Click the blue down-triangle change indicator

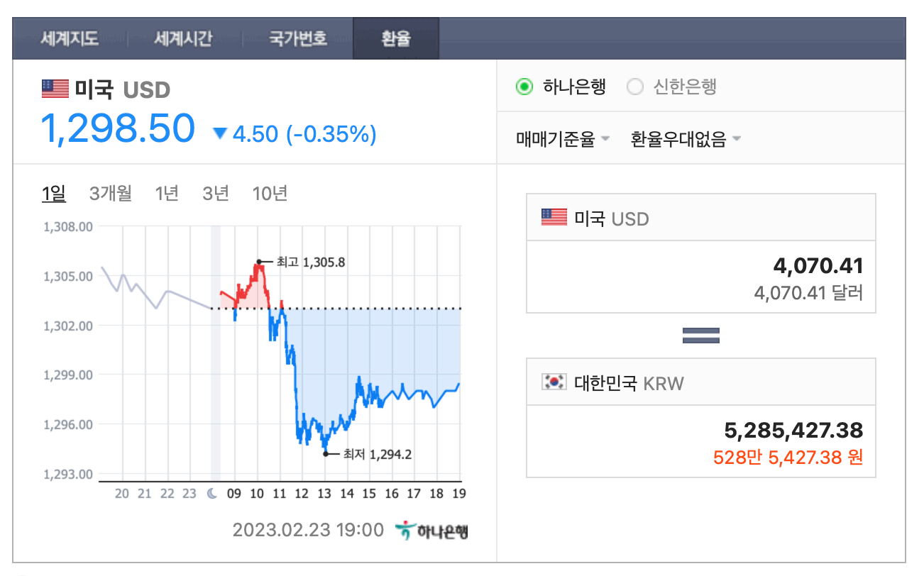220,133
